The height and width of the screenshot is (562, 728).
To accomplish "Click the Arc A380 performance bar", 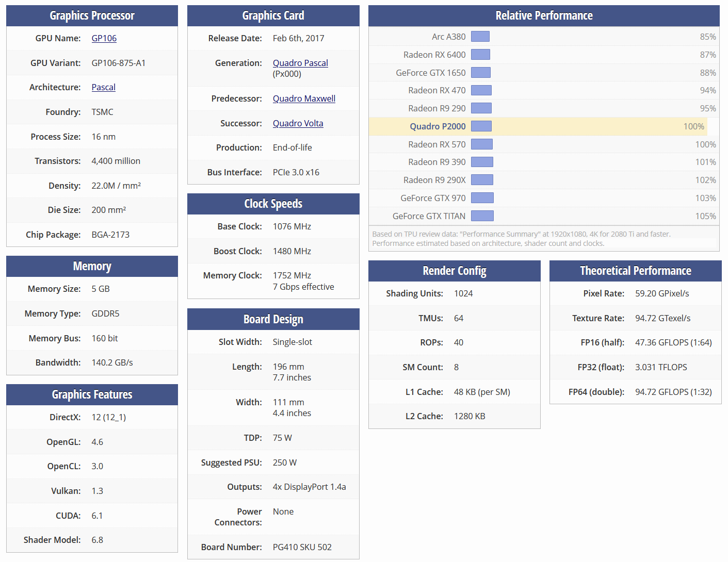I will pos(480,37).
